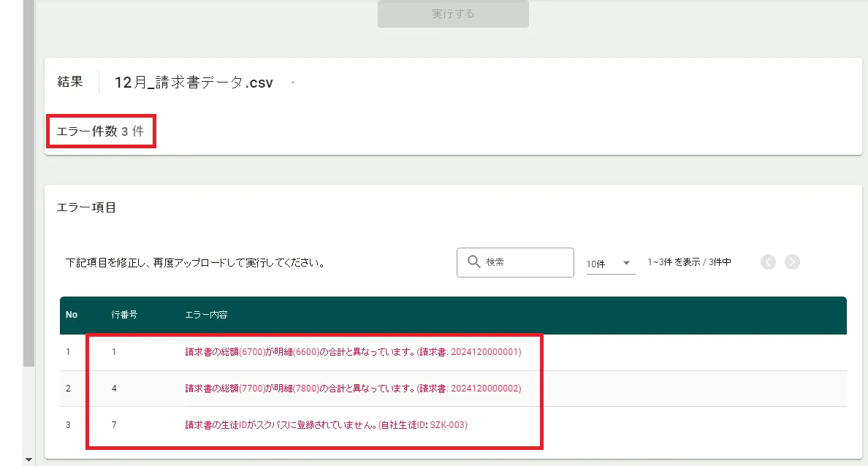Click row number 7 in the 行番号 column
The width and height of the screenshot is (868, 466).
114,425
